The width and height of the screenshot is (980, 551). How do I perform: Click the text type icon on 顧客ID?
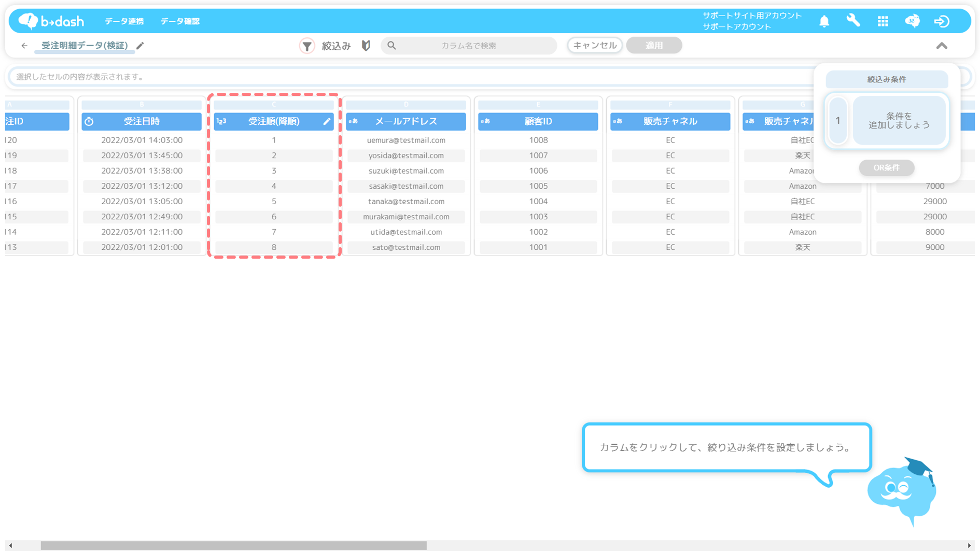485,121
